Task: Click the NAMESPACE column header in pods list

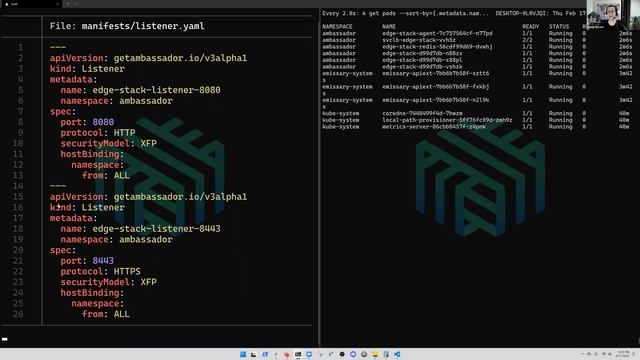Action: click(337, 27)
